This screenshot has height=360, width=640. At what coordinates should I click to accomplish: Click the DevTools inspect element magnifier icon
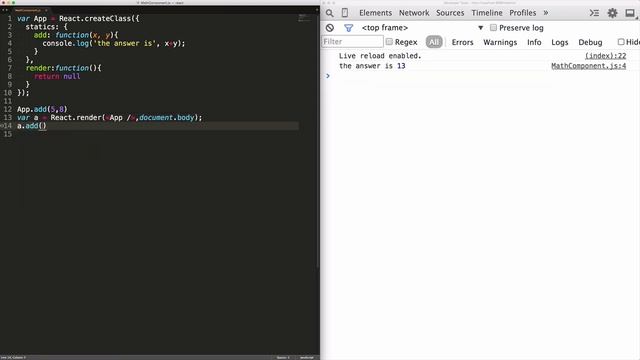329,13
